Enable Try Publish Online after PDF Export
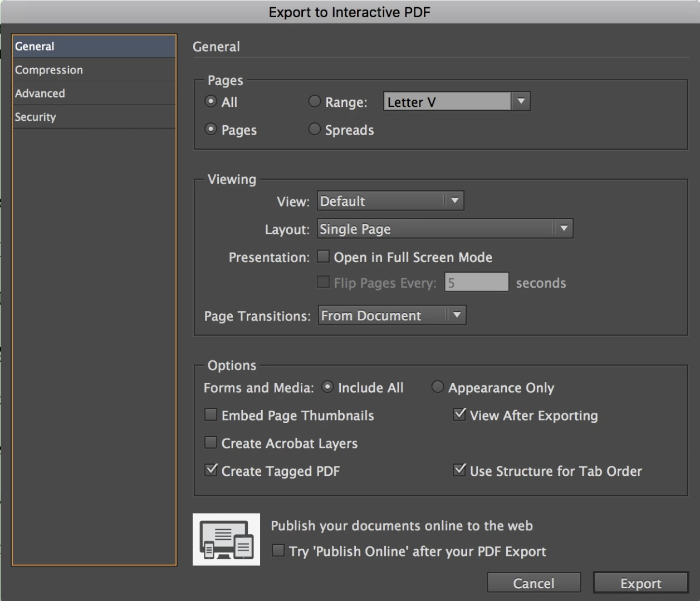This screenshot has height=601, width=700. pos(278,550)
